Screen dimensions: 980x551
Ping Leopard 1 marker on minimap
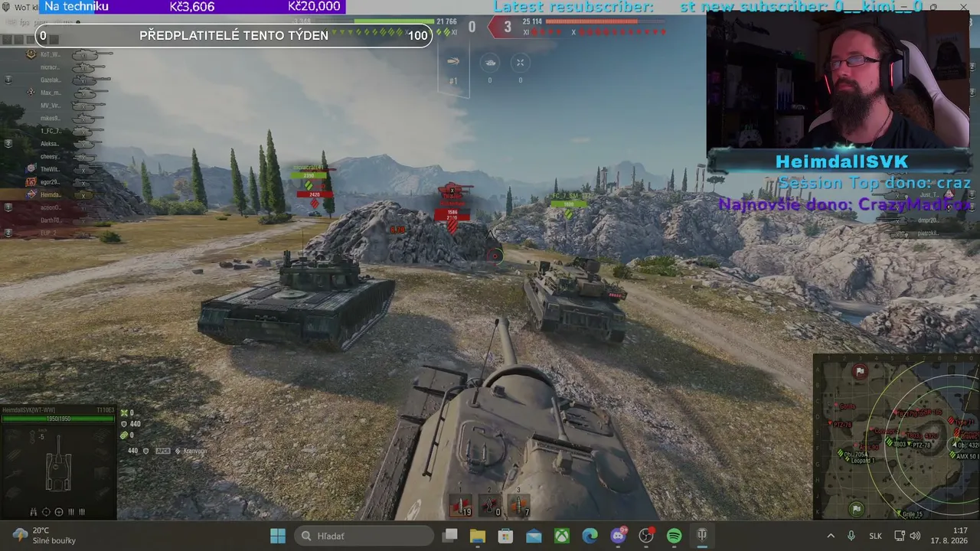(860, 460)
